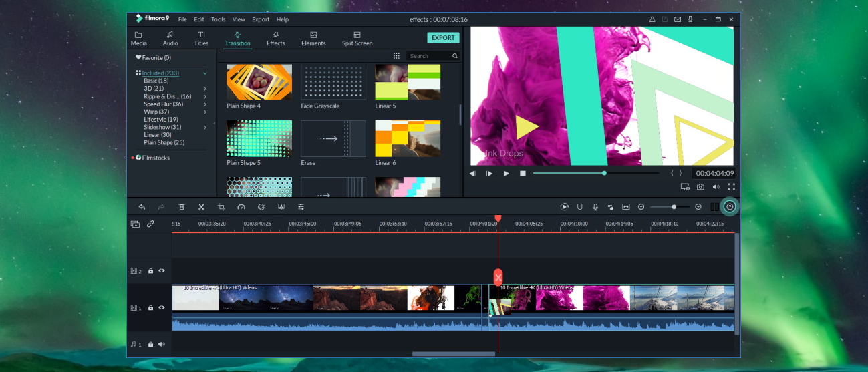Click the Undo arrow icon
The width and height of the screenshot is (868, 372).
pyautogui.click(x=142, y=207)
